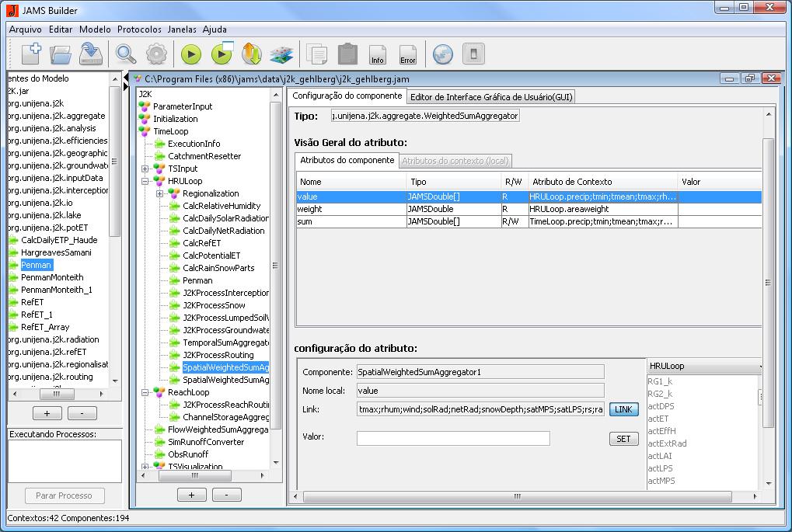Save the model using the drive icon
Screen dimensions: 792x532
tap(91, 54)
